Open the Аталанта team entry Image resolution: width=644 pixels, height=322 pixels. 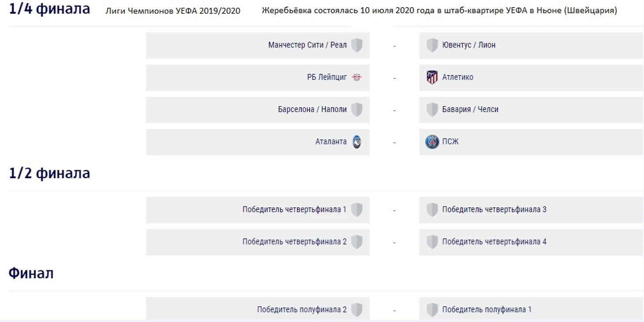pos(331,142)
